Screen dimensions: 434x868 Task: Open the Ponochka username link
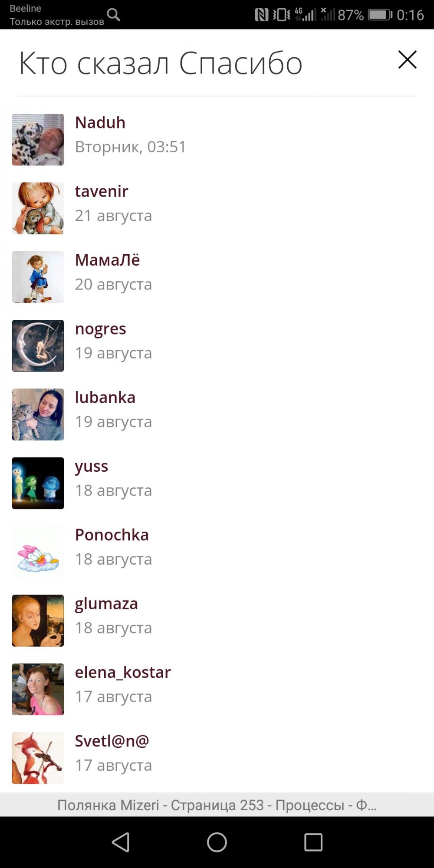pyautogui.click(x=112, y=535)
